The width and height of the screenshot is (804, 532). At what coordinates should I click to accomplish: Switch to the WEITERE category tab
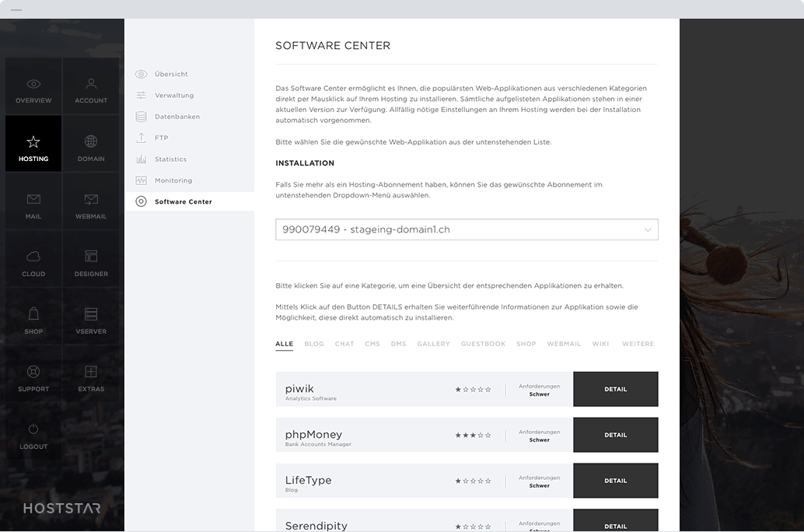pos(638,344)
